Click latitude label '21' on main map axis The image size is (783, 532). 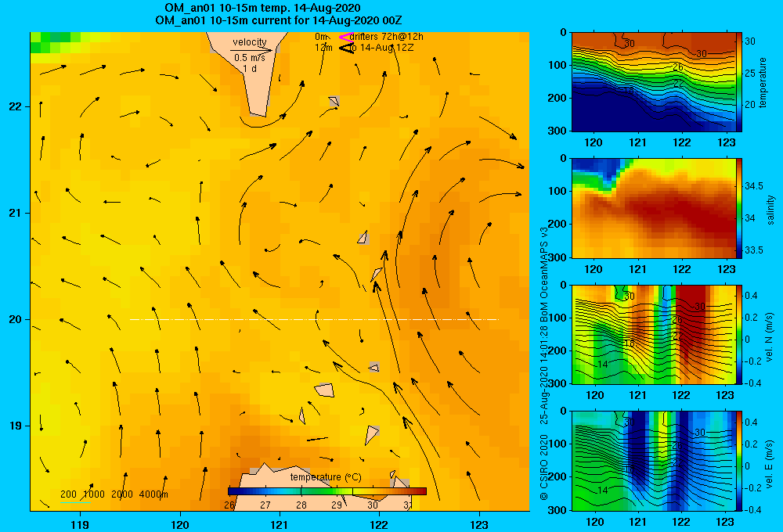tap(16, 213)
